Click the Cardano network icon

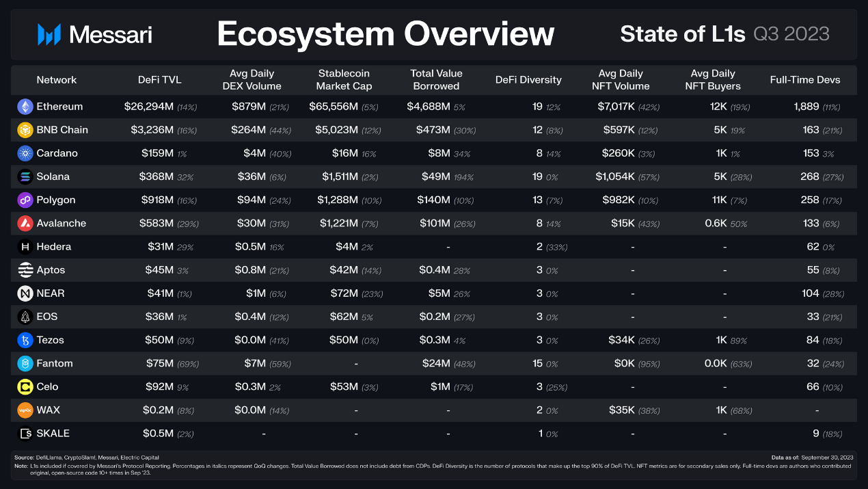pyautogui.click(x=25, y=153)
